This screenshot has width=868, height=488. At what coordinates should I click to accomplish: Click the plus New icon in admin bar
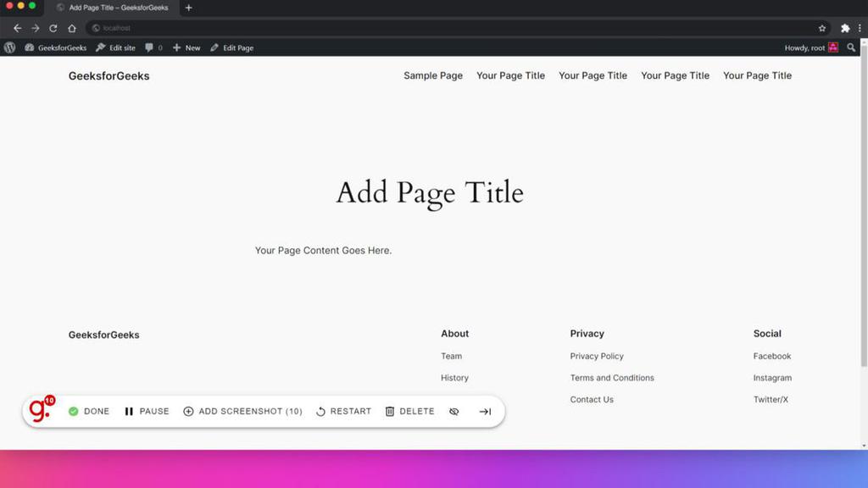coord(176,47)
